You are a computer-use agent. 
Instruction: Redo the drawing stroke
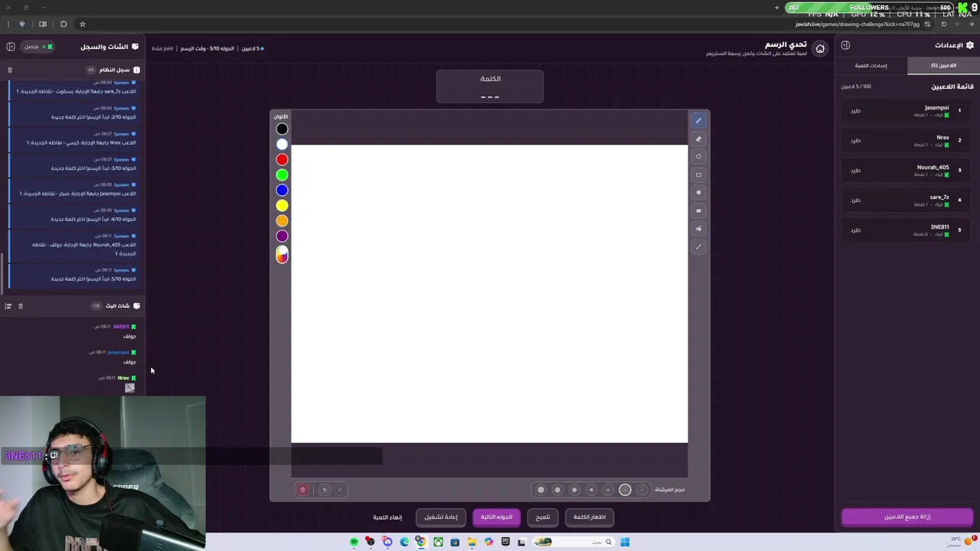340,490
